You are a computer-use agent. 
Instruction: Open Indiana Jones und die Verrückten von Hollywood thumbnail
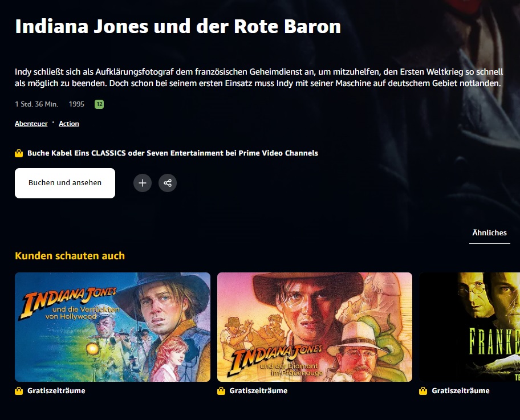point(112,327)
